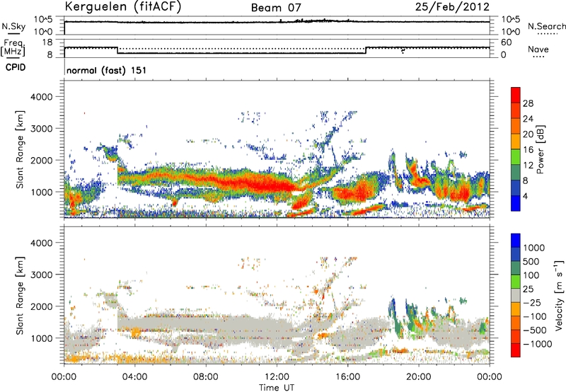Click the bright blue bottom Power colorbar swatch
Image resolution: width=566 pixels, height=392 pixels.
(x=516, y=203)
